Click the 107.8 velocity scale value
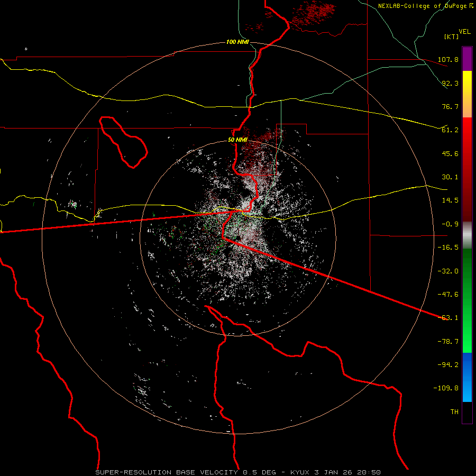Image resolution: width=476 pixels, height=476 pixels. click(448, 59)
